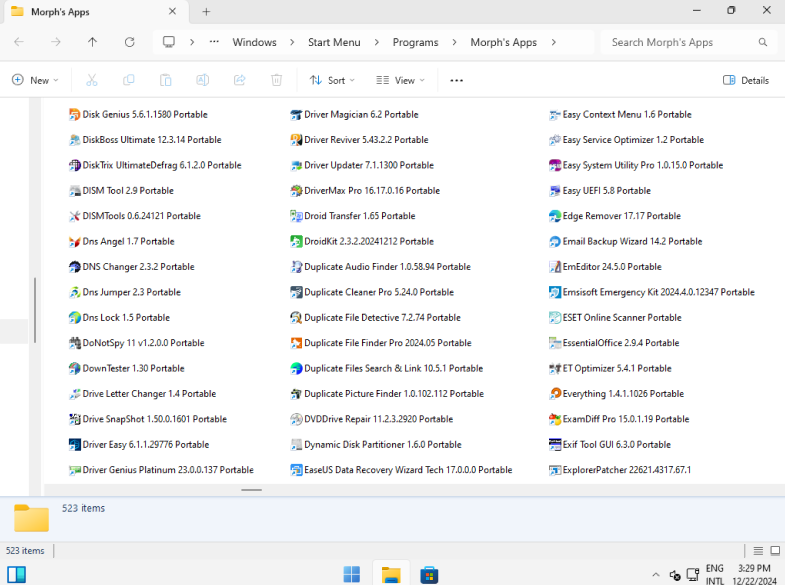This screenshot has width=785, height=585.
Task: Toggle the Details pane button
Action: [746, 80]
